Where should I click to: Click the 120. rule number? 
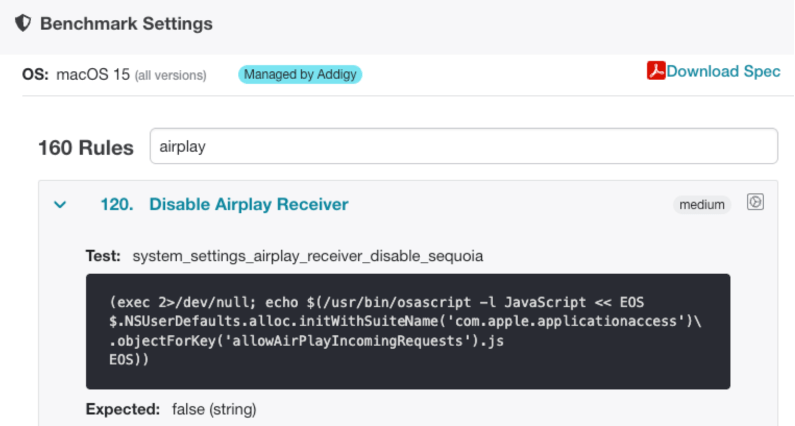(117, 204)
